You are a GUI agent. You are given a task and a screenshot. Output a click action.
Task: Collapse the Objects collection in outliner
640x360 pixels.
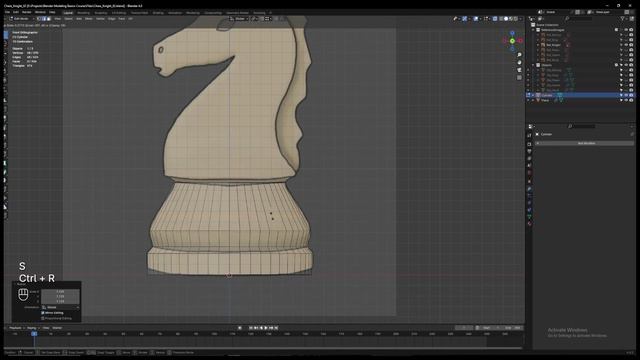tap(533, 65)
